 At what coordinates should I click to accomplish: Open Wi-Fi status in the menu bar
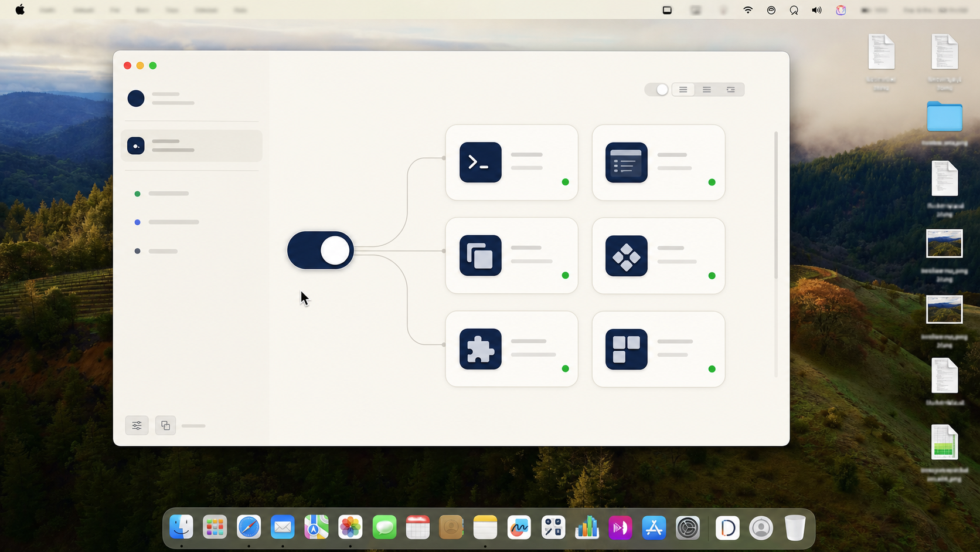pos(748,10)
